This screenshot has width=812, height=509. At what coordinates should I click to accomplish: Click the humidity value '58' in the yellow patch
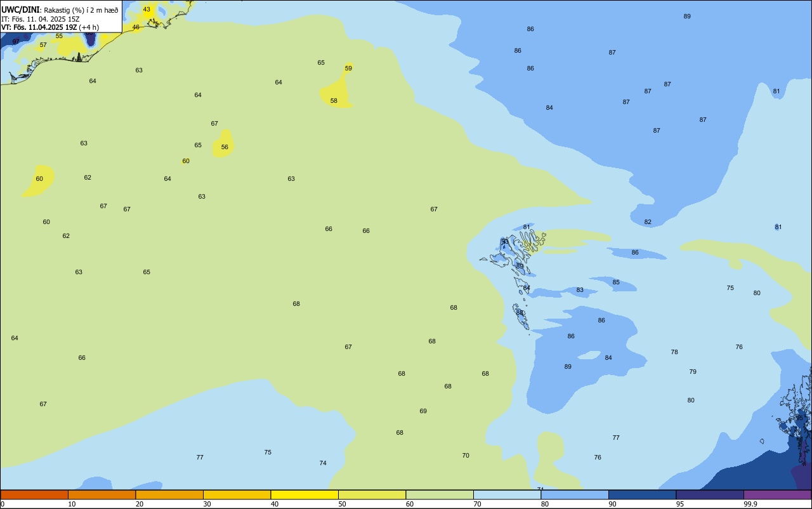(x=334, y=101)
